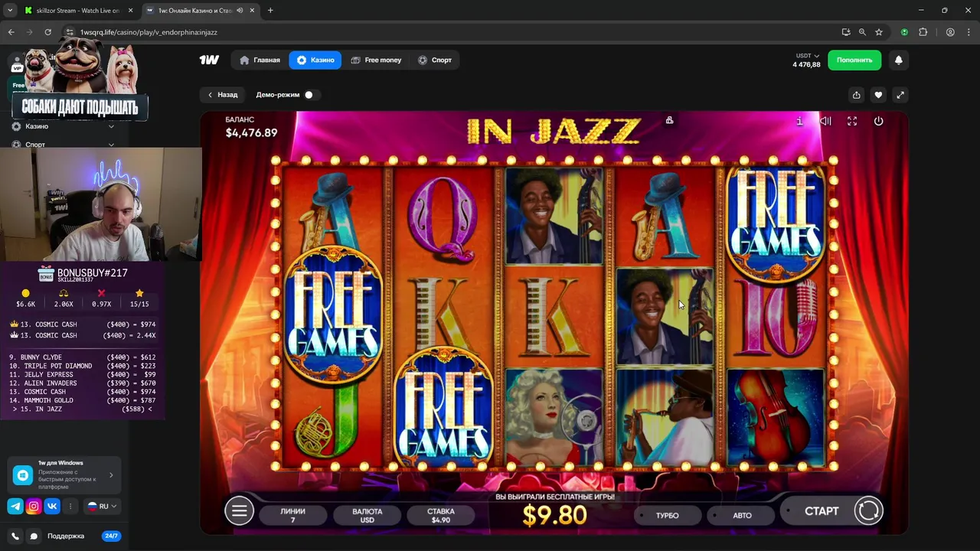Toggle ТУРБО mode

point(667,515)
